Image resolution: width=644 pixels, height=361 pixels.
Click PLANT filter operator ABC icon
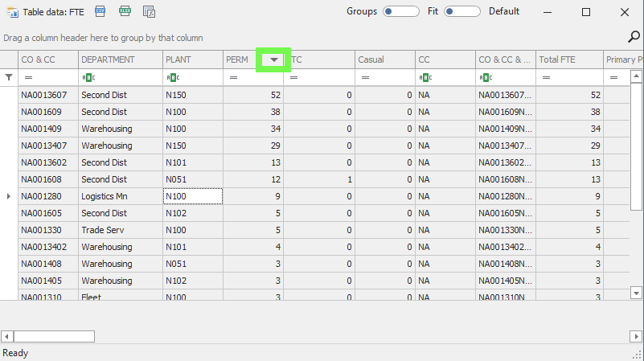click(171, 77)
